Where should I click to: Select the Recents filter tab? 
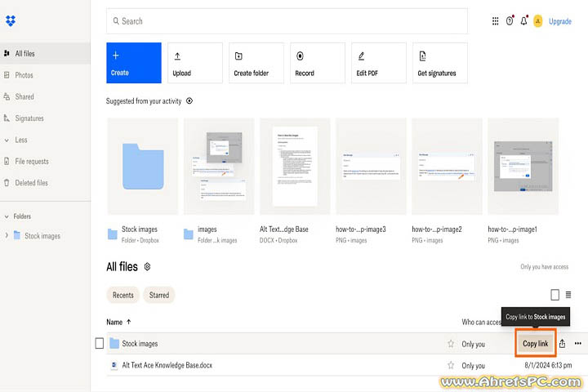click(123, 295)
